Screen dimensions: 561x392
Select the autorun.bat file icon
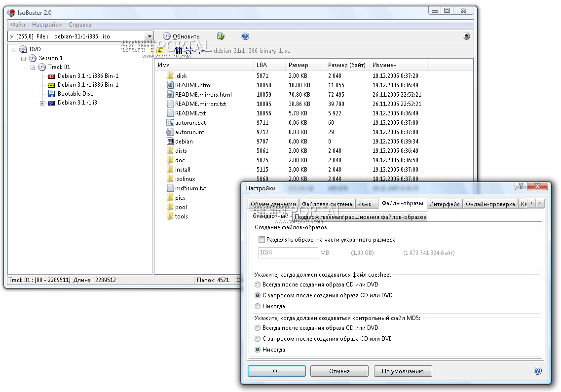(x=170, y=123)
